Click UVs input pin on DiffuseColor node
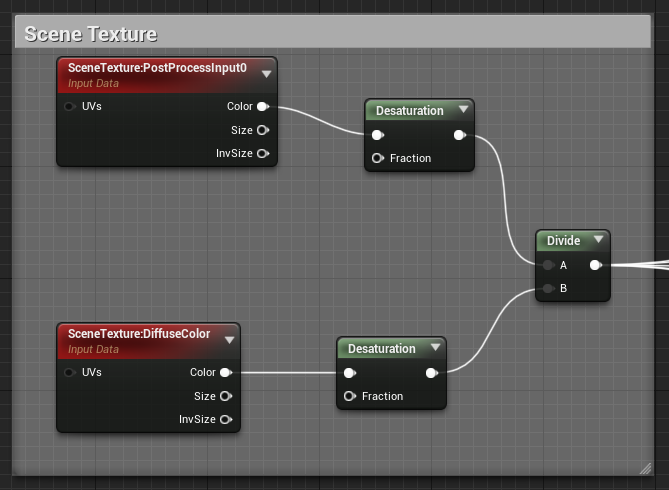Screen dimensions: 669x490 [70, 372]
